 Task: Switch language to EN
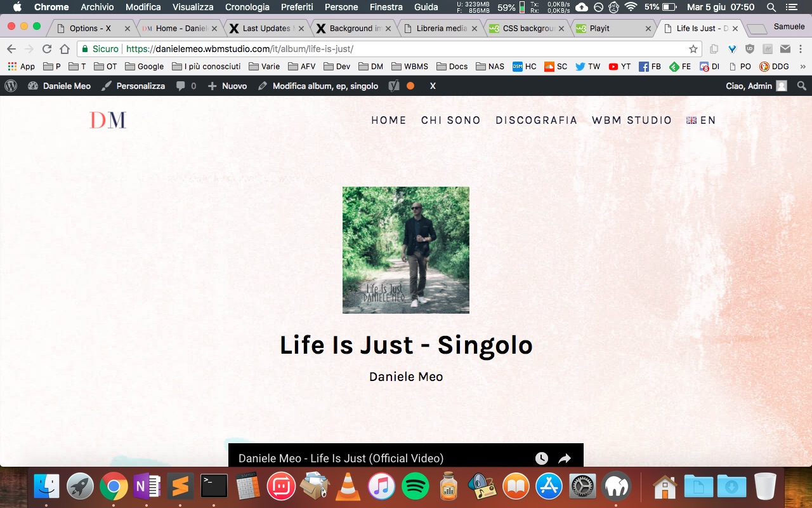click(701, 120)
